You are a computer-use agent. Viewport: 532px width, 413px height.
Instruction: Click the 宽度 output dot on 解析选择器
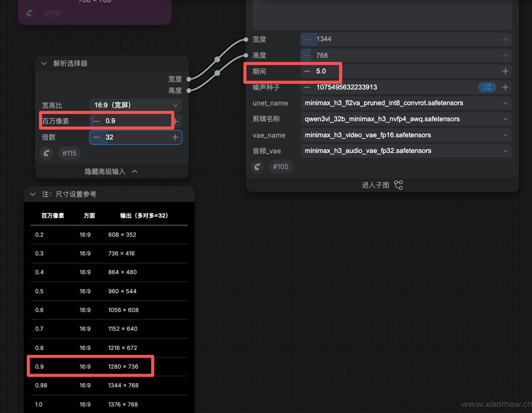(x=189, y=79)
